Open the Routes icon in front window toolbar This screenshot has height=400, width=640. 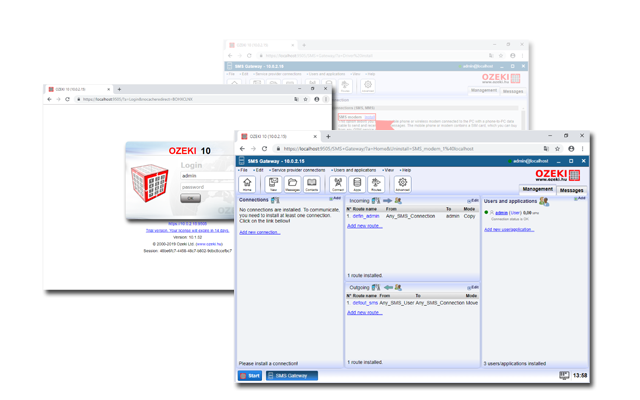[x=376, y=184]
